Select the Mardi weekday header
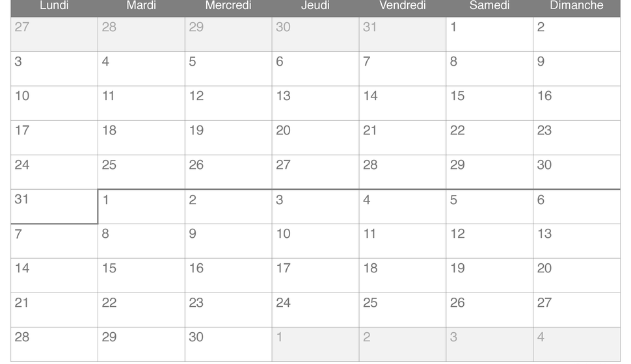The height and width of the screenshot is (364, 631). pyautogui.click(x=141, y=6)
